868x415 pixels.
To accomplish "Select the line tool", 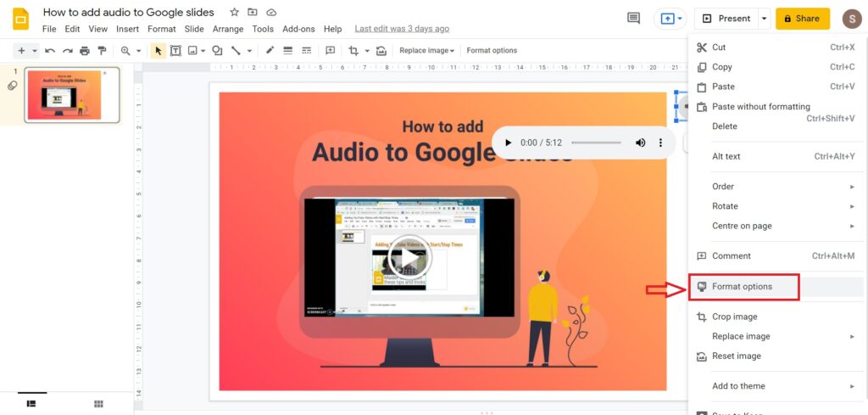I will (x=236, y=50).
